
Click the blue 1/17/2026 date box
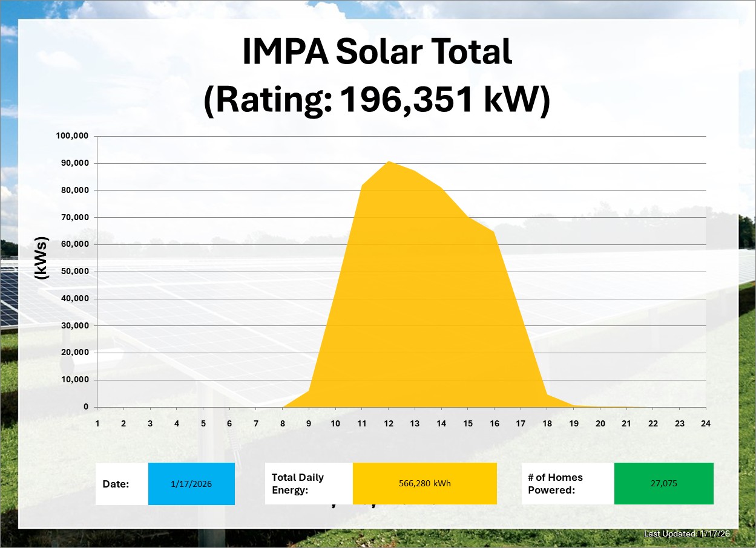(191, 484)
